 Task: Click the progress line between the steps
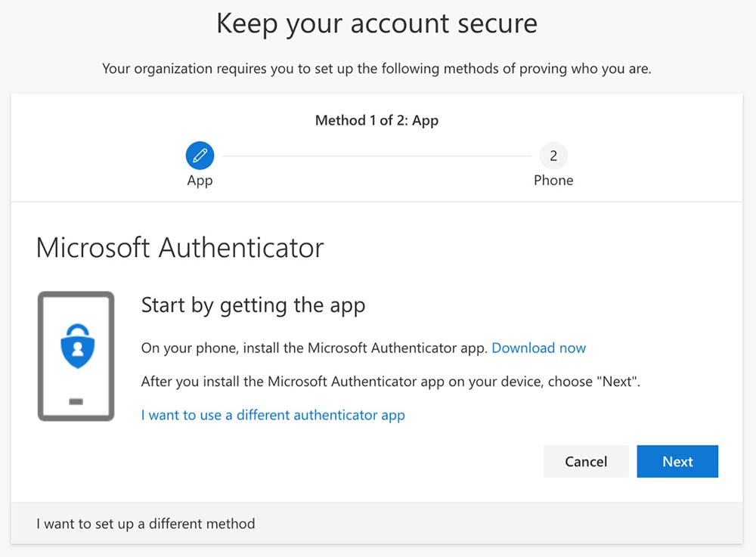(x=376, y=156)
